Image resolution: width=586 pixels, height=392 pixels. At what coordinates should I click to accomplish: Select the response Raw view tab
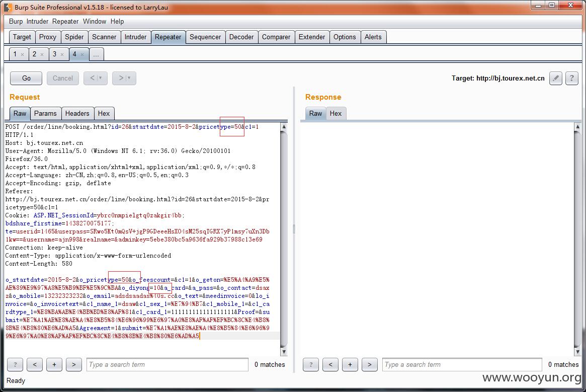click(x=316, y=113)
